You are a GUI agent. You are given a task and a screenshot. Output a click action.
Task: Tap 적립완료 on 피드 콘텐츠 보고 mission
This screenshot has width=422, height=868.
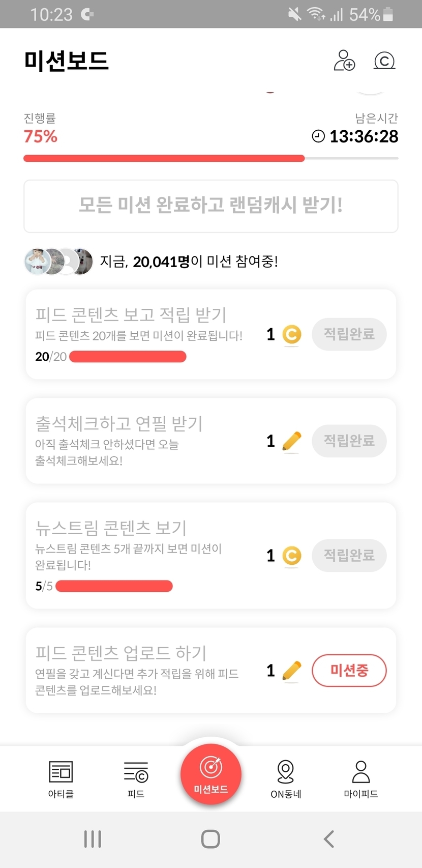[349, 334]
